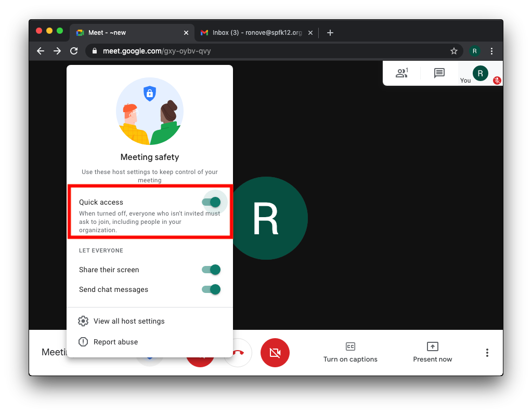Open Chrome's three-dot menu
This screenshot has height=414, width=532.
click(x=491, y=51)
